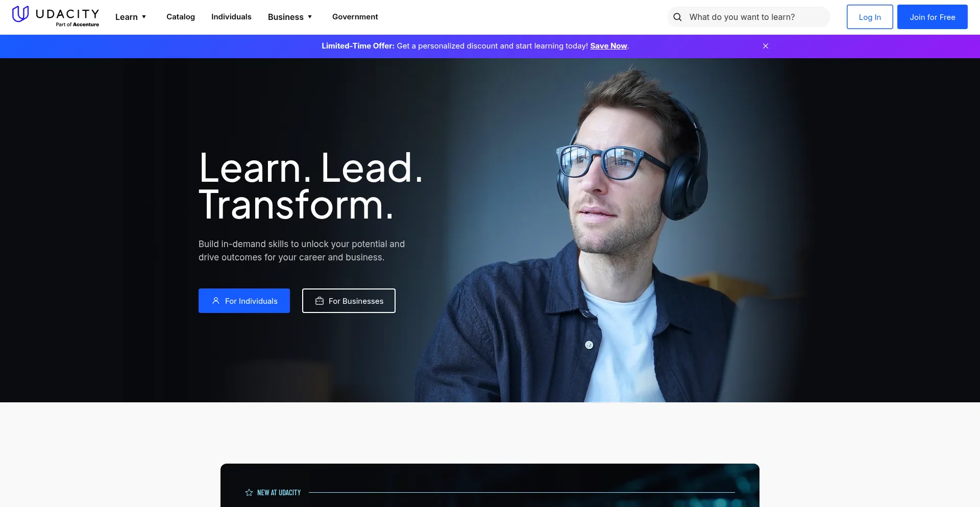Click the For Businesses button
This screenshot has height=507, width=980.
(349, 301)
